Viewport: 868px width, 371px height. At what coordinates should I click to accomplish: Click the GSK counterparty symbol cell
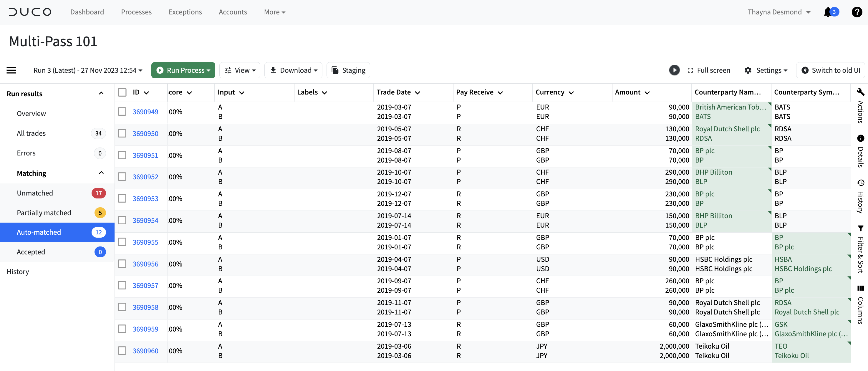tap(781, 324)
